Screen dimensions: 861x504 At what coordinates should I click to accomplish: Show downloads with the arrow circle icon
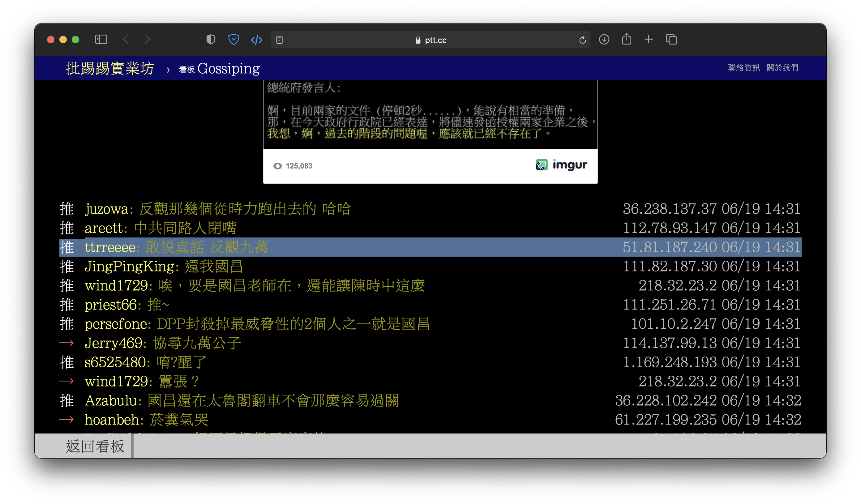[604, 40]
